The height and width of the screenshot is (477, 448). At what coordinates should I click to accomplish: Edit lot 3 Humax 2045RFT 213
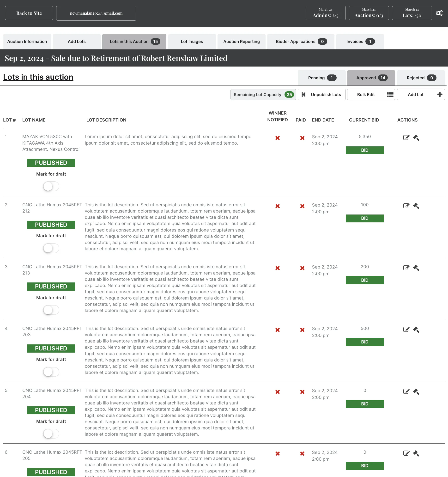pos(406,268)
